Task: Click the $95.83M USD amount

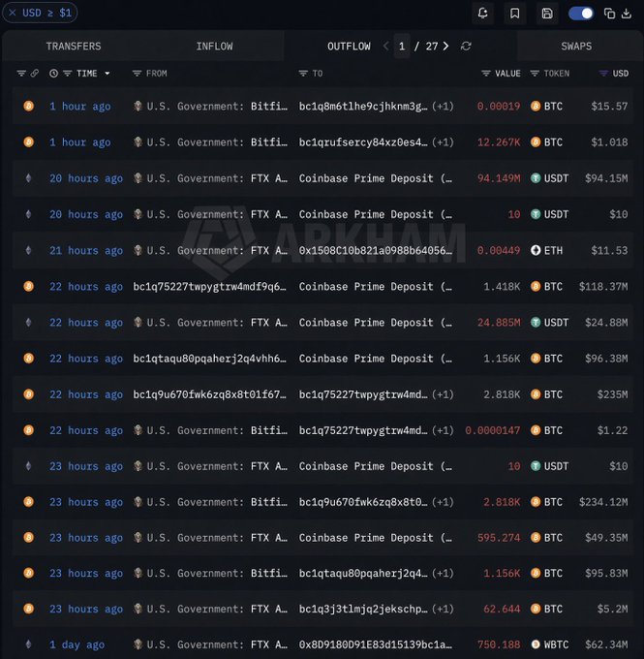Action: pos(606,574)
